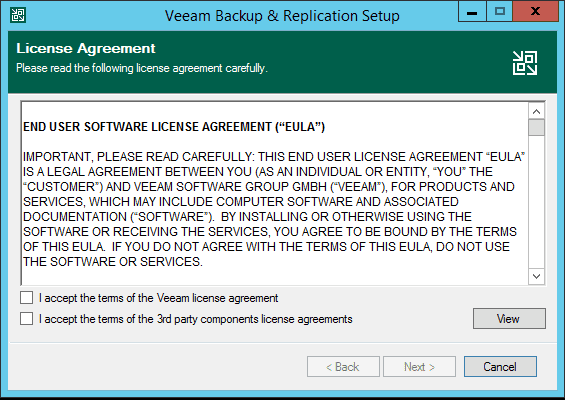Click inside the EULA text body
The width and height of the screenshot is (565, 400).
pyautogui.click(x=274, y=209)
